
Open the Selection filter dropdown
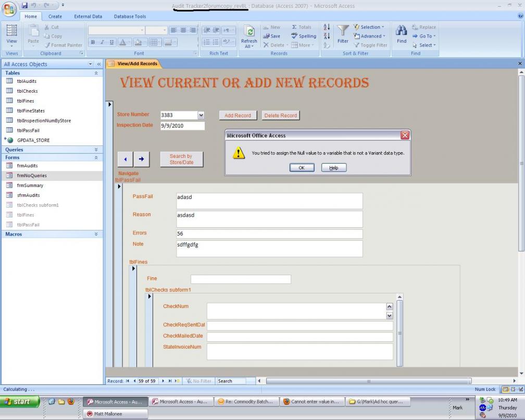369,27
